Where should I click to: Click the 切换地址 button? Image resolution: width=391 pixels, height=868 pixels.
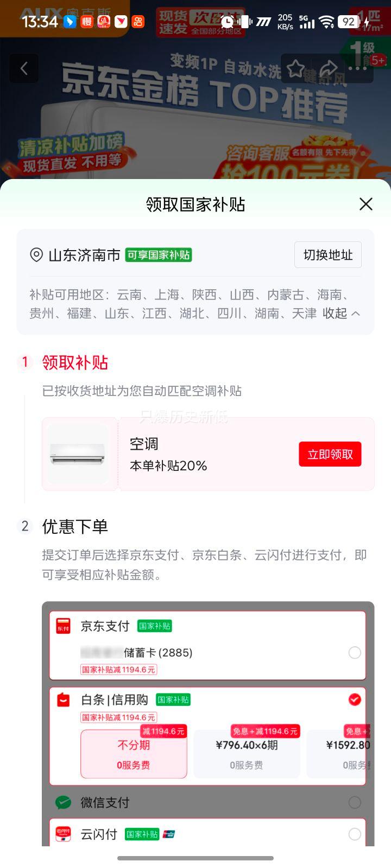click(328, 255)
